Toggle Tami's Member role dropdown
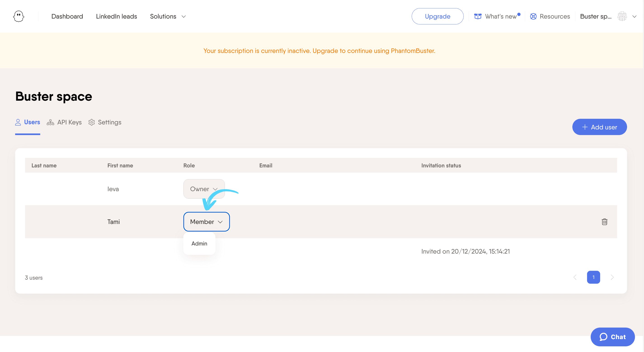The height and width of the screenshot is (352, 644). pos(206,221)
